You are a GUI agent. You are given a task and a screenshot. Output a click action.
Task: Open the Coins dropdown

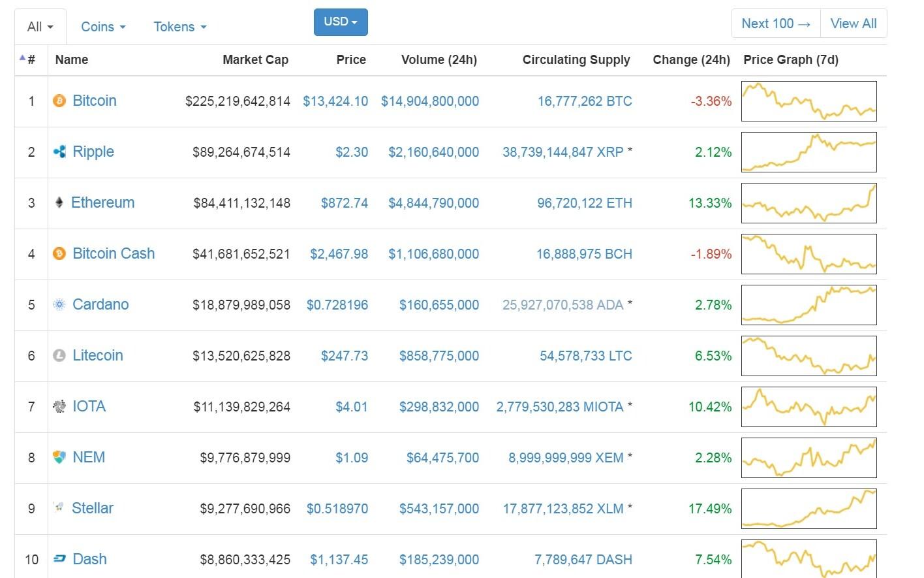103,27
